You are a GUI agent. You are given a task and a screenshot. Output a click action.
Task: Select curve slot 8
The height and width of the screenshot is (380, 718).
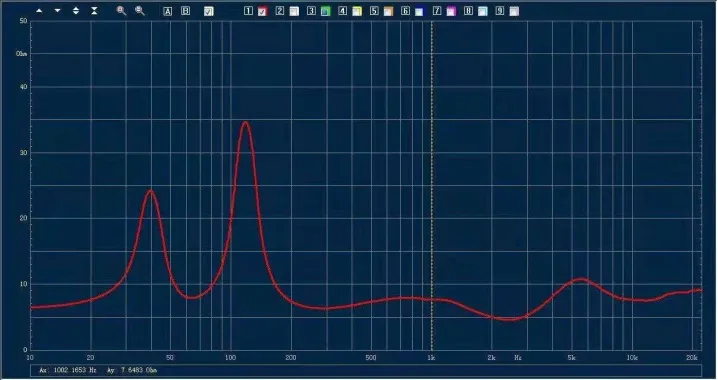click(468, 11)
